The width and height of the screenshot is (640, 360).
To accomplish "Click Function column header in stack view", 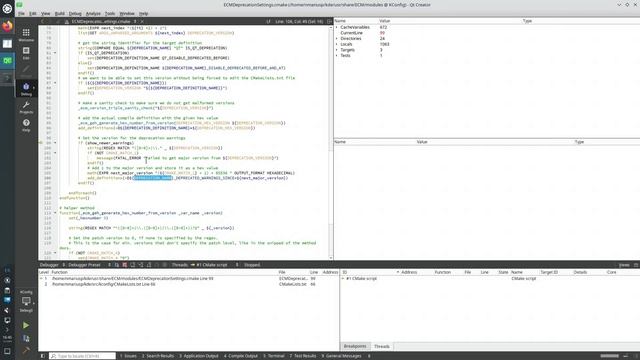I will (x=59, y=272).
